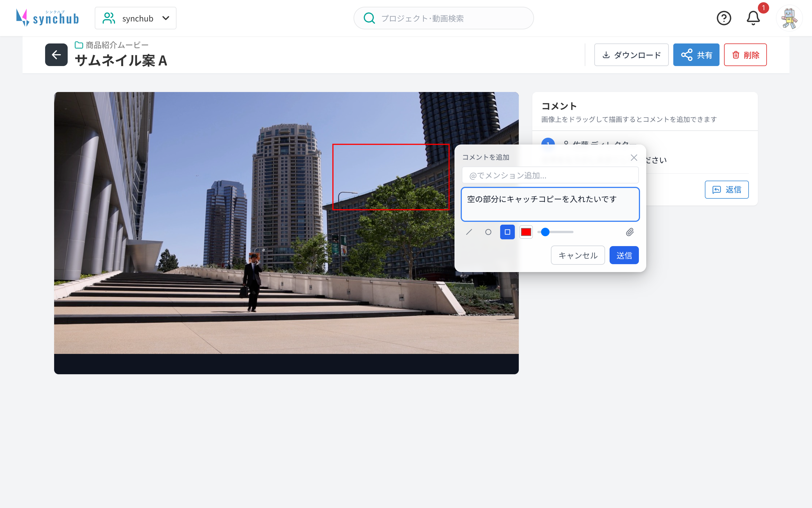This screenshot has width=812, height=508.
Task: Adjust the stroke width slider
Action: pos(555,232)
